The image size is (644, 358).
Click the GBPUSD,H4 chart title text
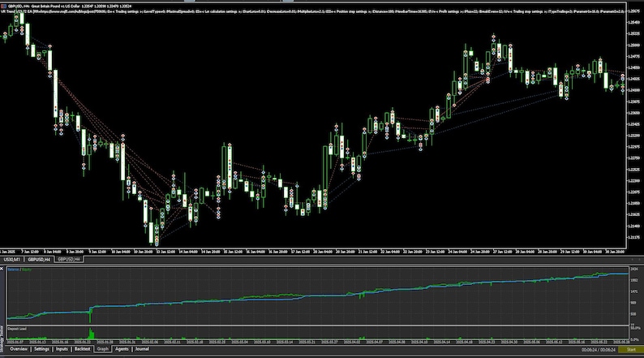[70, 6]
